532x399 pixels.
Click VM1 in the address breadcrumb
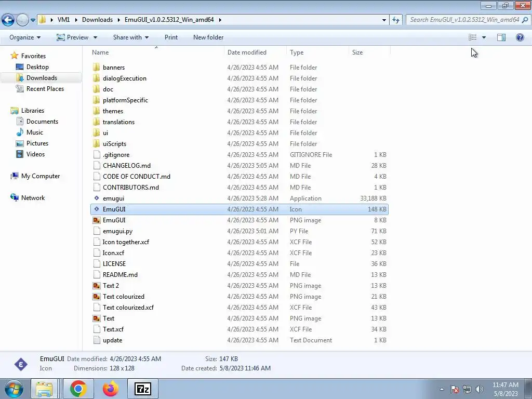tap(63, 20)
